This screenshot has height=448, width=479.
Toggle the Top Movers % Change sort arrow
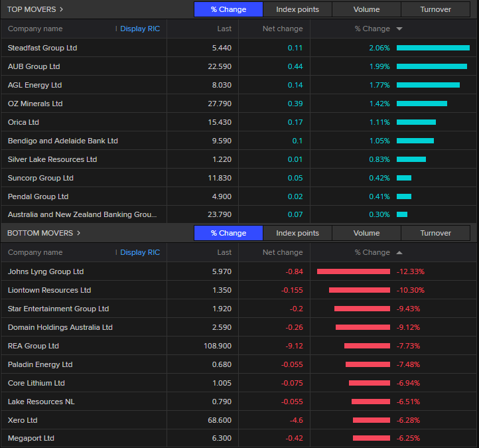pyautogui.click(x=399, y=29)
